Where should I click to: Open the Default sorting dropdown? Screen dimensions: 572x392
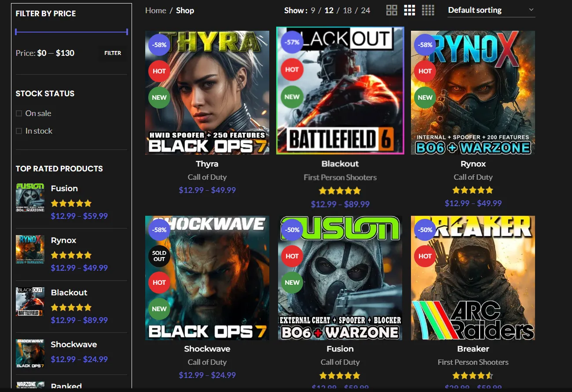coord(491,10)
